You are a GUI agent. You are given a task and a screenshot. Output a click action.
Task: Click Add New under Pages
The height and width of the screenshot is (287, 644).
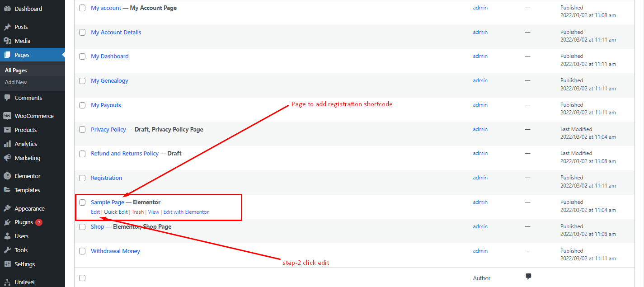[x=15, y=82]
